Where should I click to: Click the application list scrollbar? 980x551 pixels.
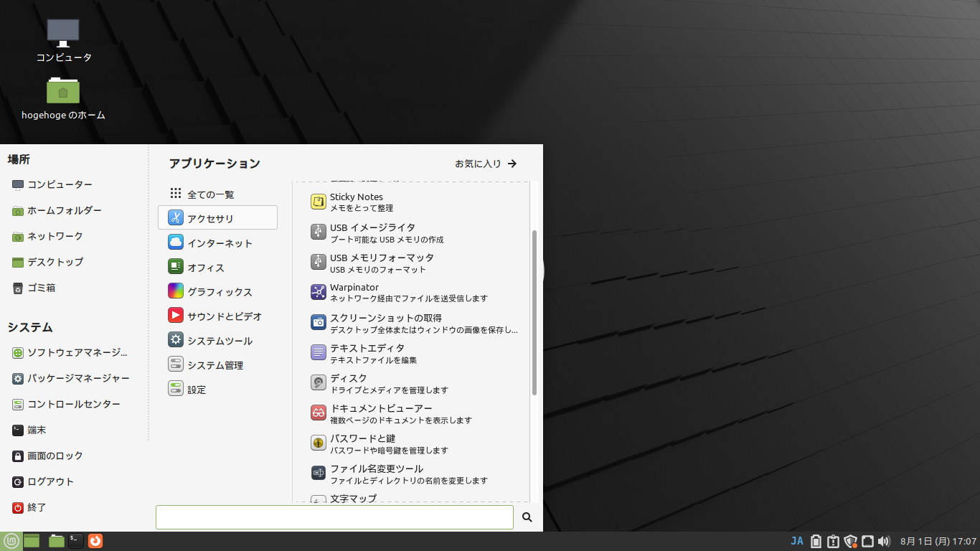point(534,313)
